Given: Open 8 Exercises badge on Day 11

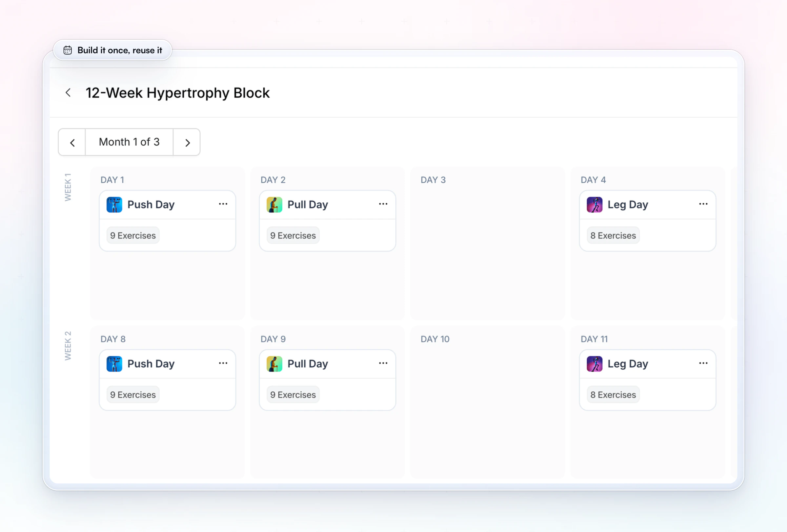Looking at the screenshot, I should [x=613, y=395].
